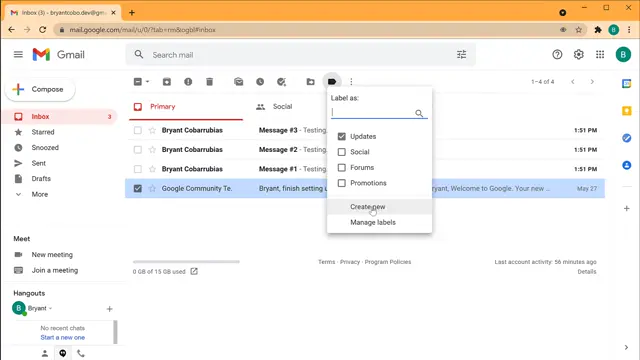
Task: Click the Snooze clock toolbar icon
Action: click(260, 82)
